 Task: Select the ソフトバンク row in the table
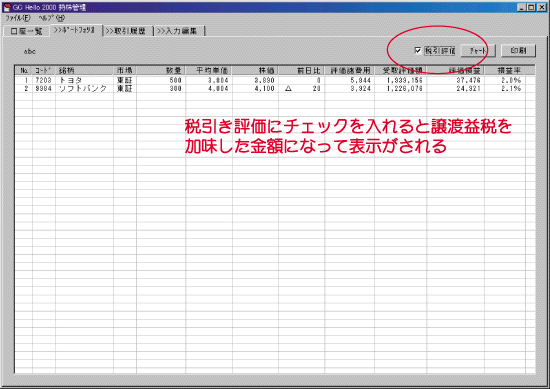point(275,89)
